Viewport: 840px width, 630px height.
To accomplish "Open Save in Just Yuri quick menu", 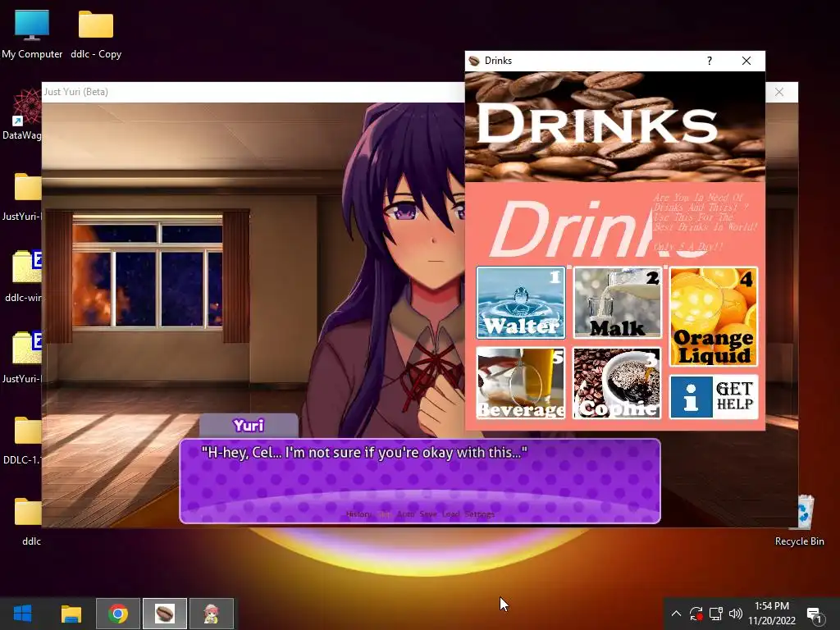I will pyautogui.click(x=428, y=514).
